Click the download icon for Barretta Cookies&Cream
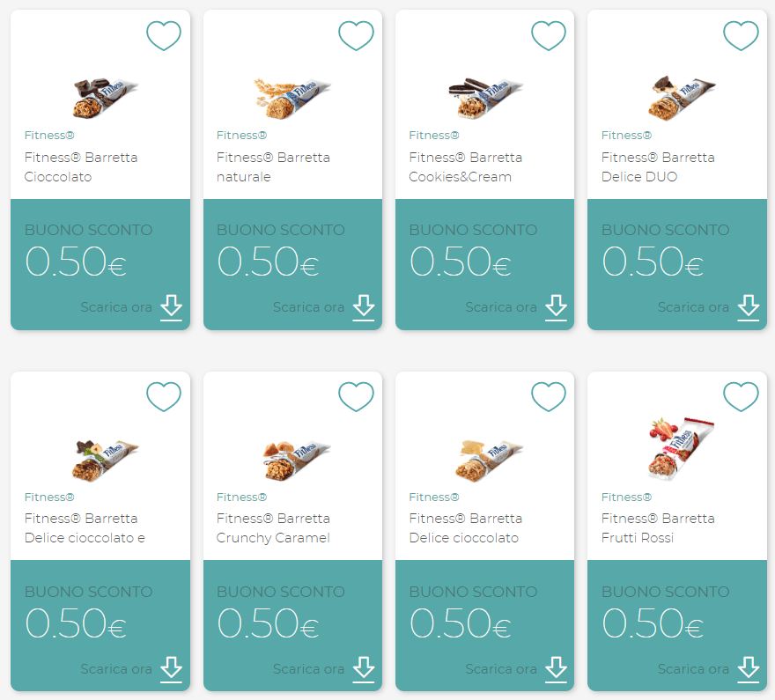 coord(557,308)
